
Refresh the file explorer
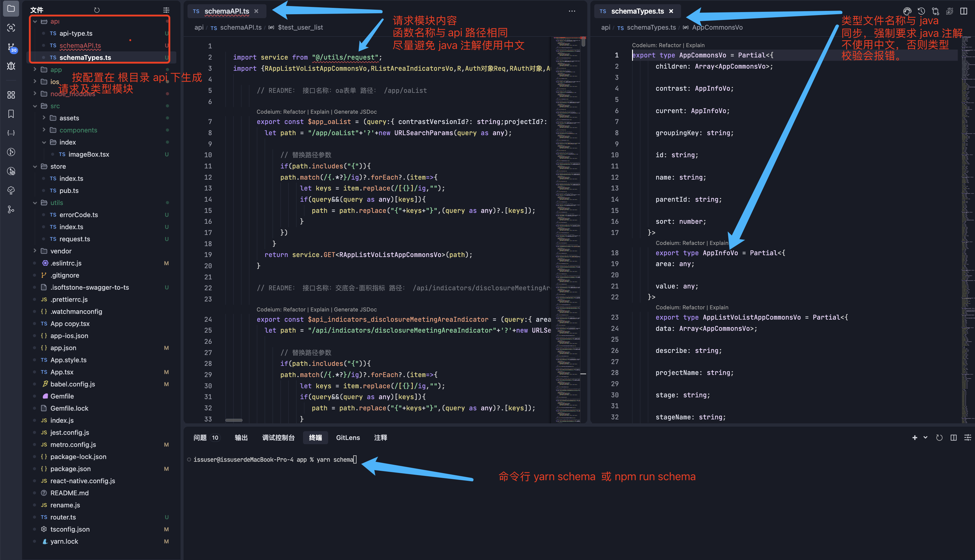pos(97,10)
